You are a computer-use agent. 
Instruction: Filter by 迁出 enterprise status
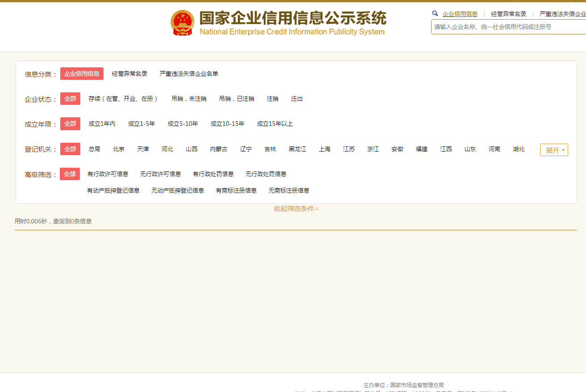[297, 99]
